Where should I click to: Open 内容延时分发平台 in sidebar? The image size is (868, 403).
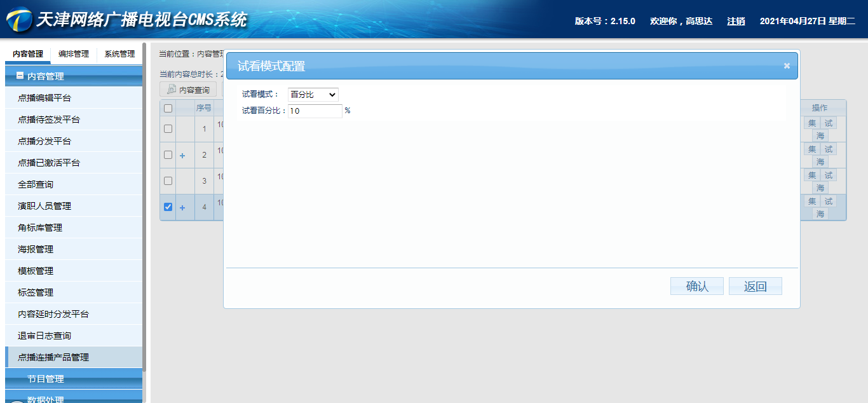click(74, 314)
